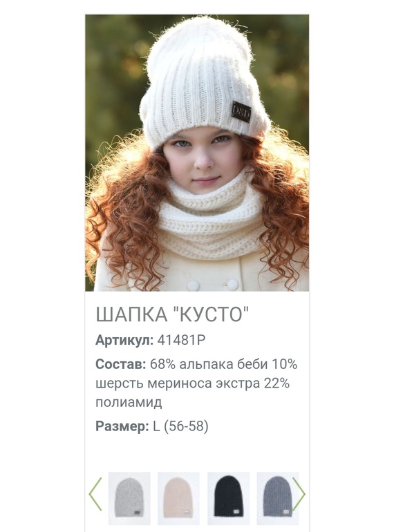
Task: Click the small label tag on beige hat thumbnail
Action: tap(187, 512)
